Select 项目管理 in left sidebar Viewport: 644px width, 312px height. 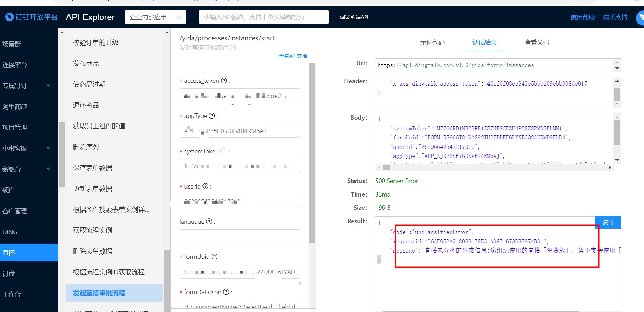pos(15,127)
